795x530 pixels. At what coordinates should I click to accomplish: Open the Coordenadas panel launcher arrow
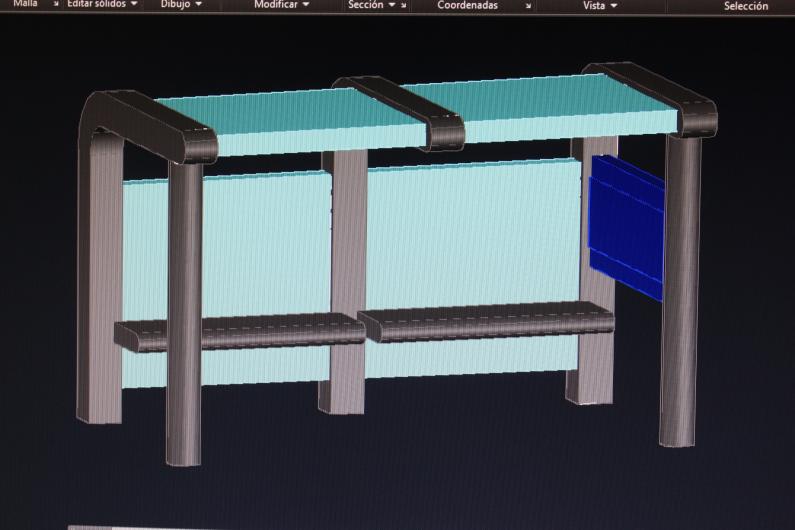(528, 5)
